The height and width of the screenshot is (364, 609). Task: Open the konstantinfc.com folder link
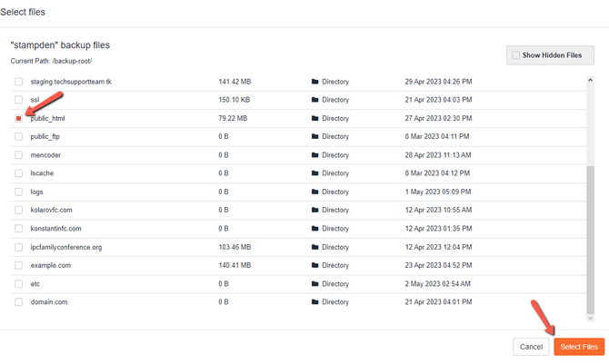point(57,229)
